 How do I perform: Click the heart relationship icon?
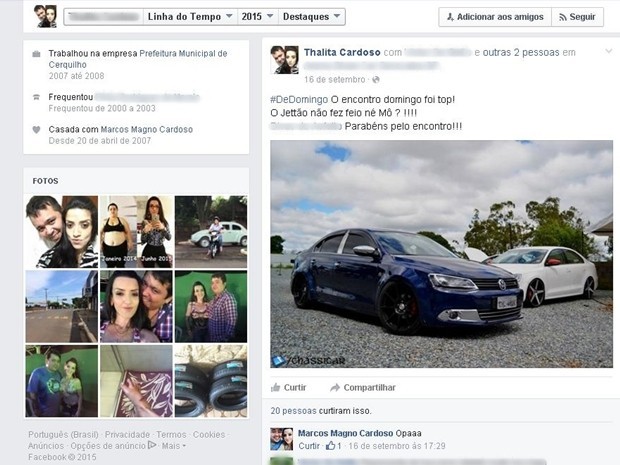pyautogui.click(x=36, y=130)
